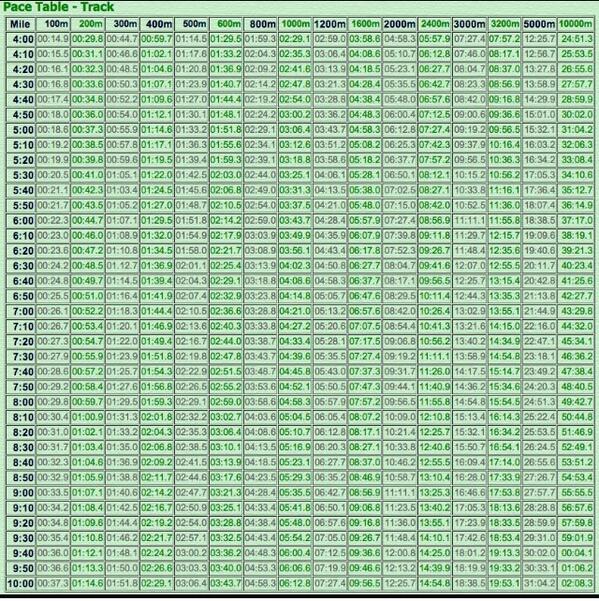
Task: Click 44:32.0 in the 7:10 row
Action: pyautogui.click(x=575, y=327)
